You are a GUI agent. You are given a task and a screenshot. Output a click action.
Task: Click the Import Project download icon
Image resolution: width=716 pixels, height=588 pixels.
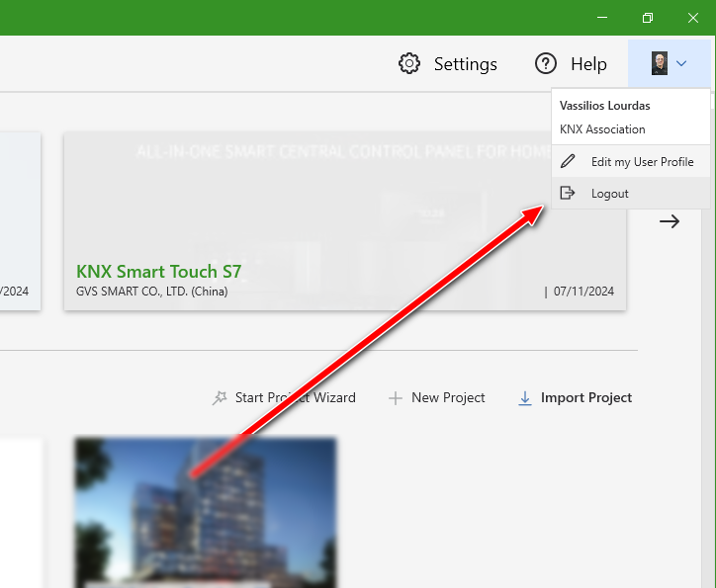pyautogui.click(x=525, y=398)
